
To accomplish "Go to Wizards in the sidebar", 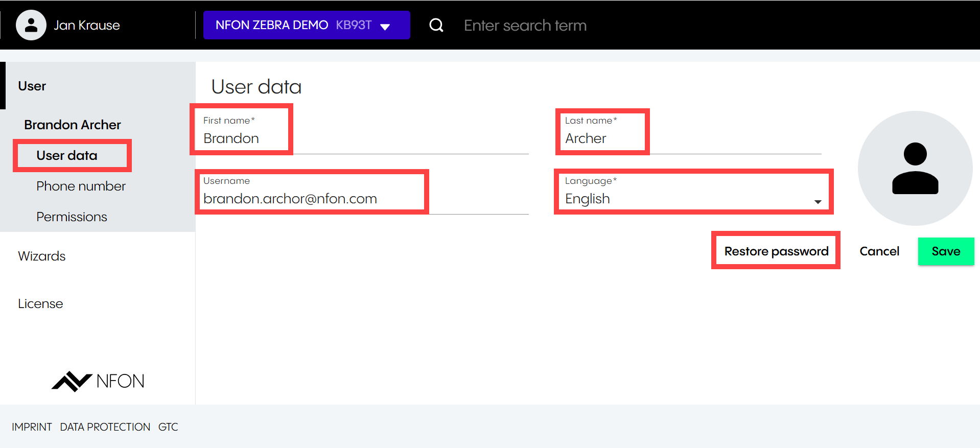I will pyautogui.click(x=42, y=256).
